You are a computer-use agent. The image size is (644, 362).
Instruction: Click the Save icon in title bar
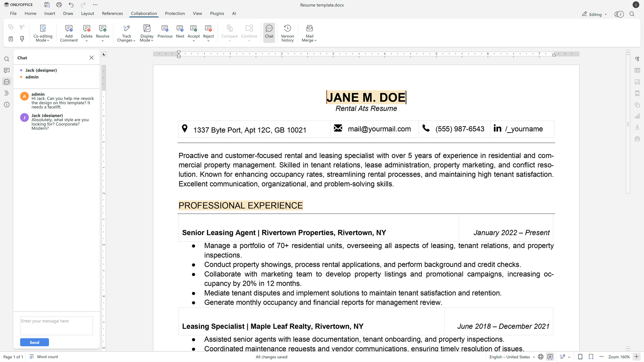coord(47,5)
